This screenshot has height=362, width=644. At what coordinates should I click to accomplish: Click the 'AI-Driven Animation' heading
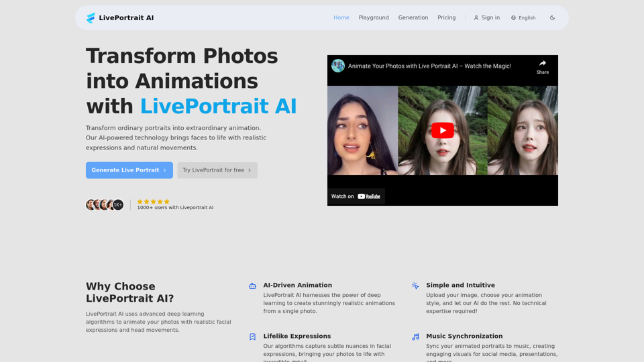pyautogui.click(x=297, y=286)
